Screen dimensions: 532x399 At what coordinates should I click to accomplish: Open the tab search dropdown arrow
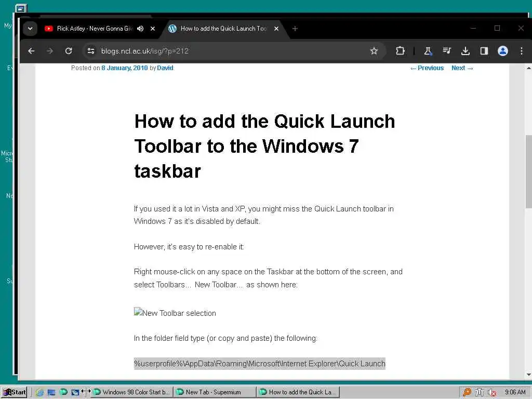(30, 29)
